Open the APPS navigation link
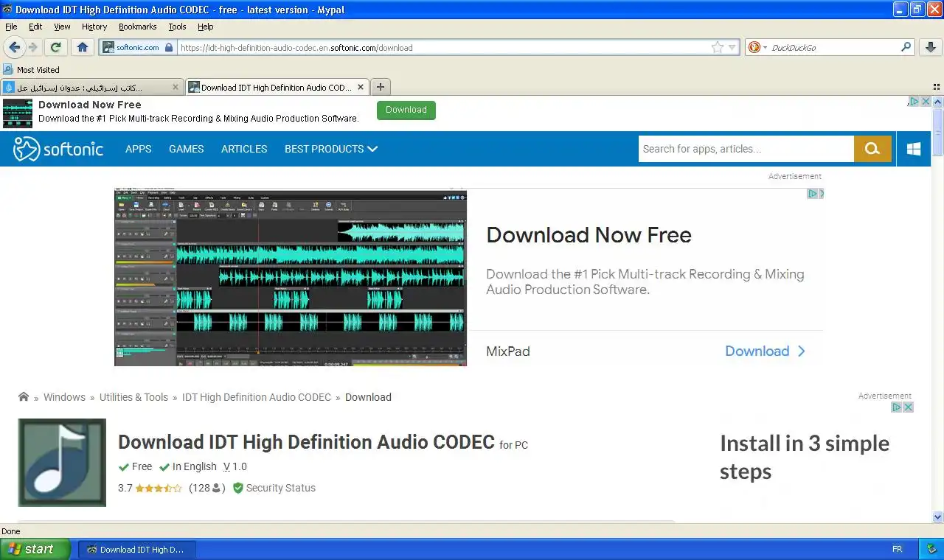Viewport: 944px width, 560px height. click(138, 149)
